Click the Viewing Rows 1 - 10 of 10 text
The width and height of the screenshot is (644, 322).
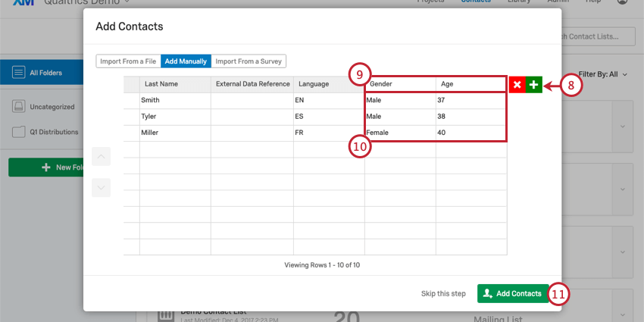322,265
